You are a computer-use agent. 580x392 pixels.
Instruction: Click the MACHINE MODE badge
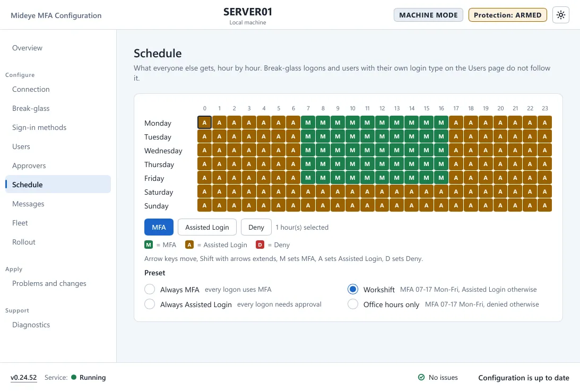(x=428, y=15)
